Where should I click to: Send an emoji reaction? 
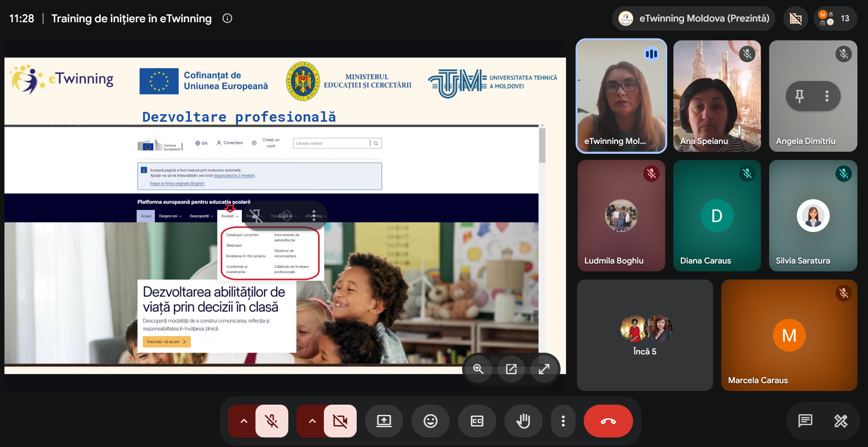click(x=430, y=421)
